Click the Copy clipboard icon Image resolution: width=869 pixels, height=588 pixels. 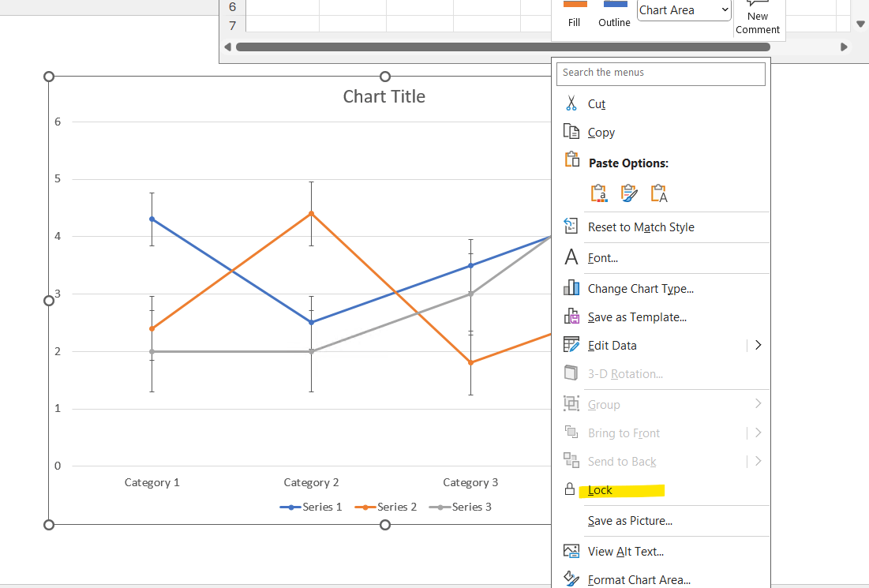tap(571, 132)
